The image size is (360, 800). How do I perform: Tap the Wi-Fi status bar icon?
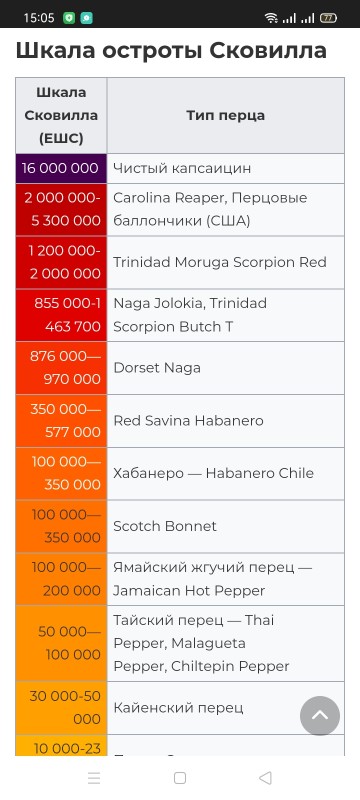(x=271, y=18)
